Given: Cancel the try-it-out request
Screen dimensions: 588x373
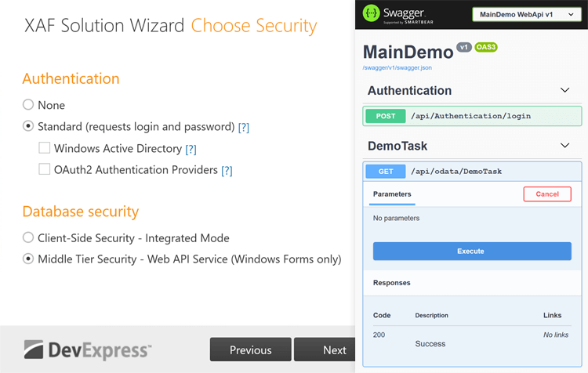Looking at the screenshot, I should point(547,194).
